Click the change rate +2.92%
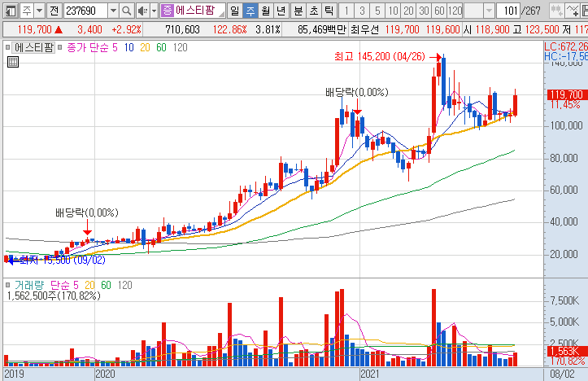This screenshot has height=381, width=588. click(x=126, y=29)
